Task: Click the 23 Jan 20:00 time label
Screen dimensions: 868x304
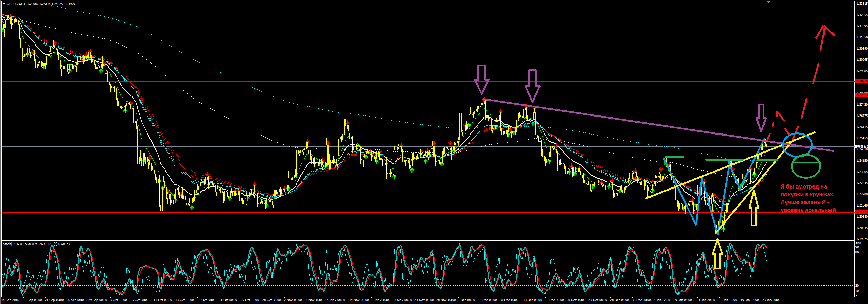Action: coord(772,300)
